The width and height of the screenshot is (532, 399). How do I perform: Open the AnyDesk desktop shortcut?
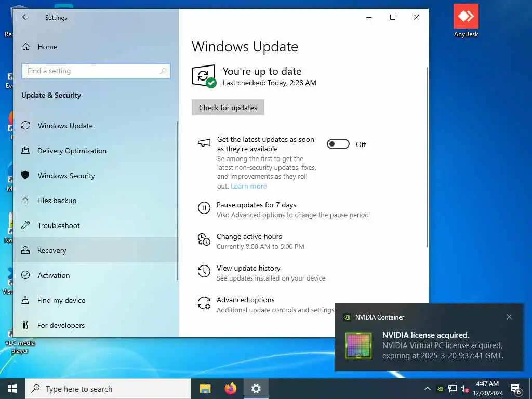466,20
